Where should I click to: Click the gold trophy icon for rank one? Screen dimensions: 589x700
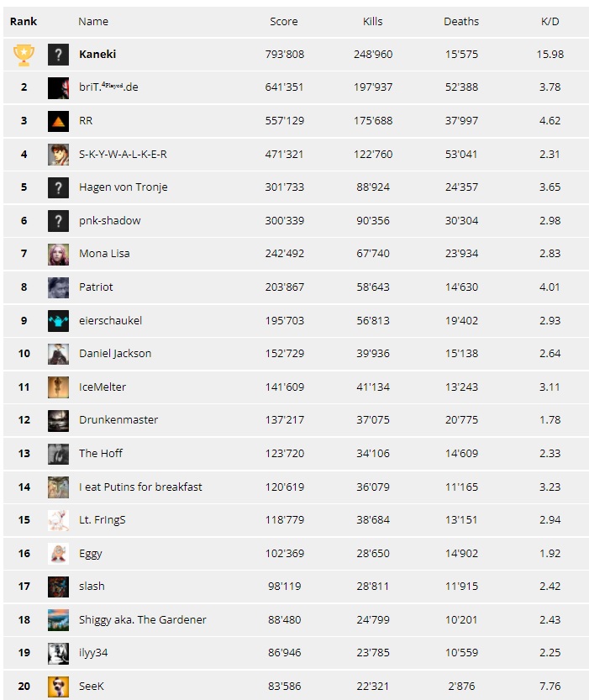tap(24, 55)
